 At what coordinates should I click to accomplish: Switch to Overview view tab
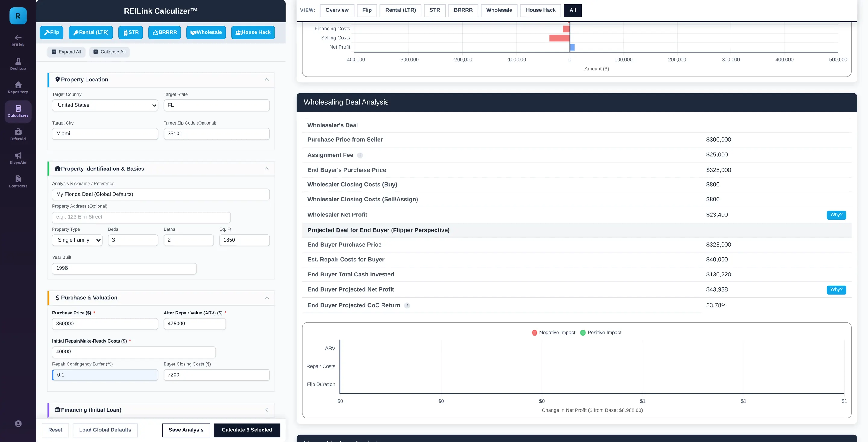337,10
